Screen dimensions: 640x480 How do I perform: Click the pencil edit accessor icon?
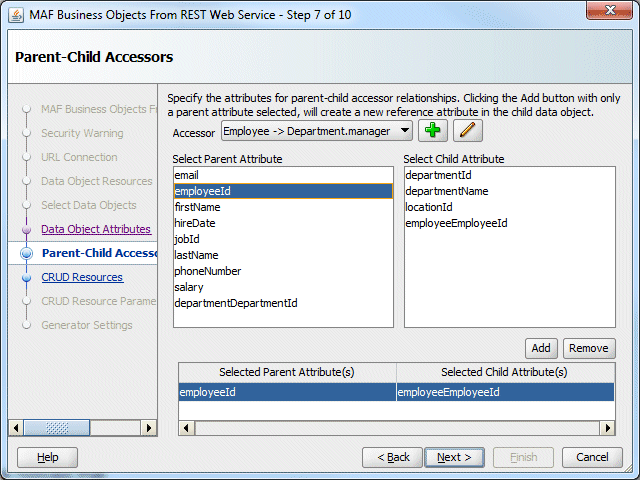[x=468, y=131]
